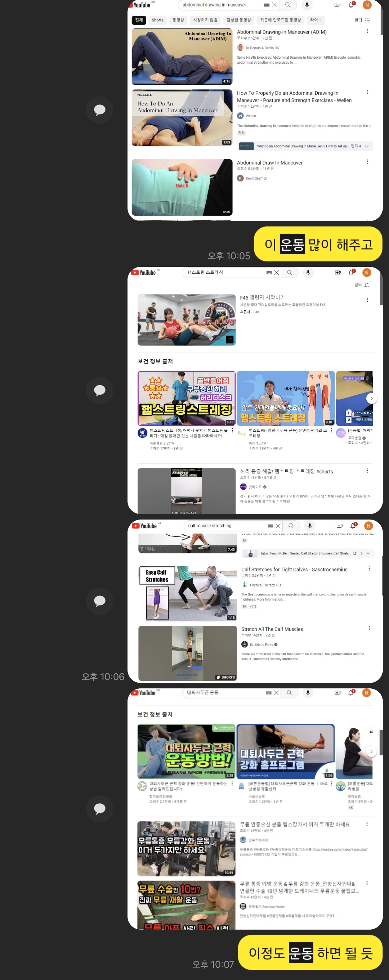The width and height of the screenshot is (389, 980).
Task: Clear the '햄스트링 스트레칭' search with X
Action: tap(277, 273)
